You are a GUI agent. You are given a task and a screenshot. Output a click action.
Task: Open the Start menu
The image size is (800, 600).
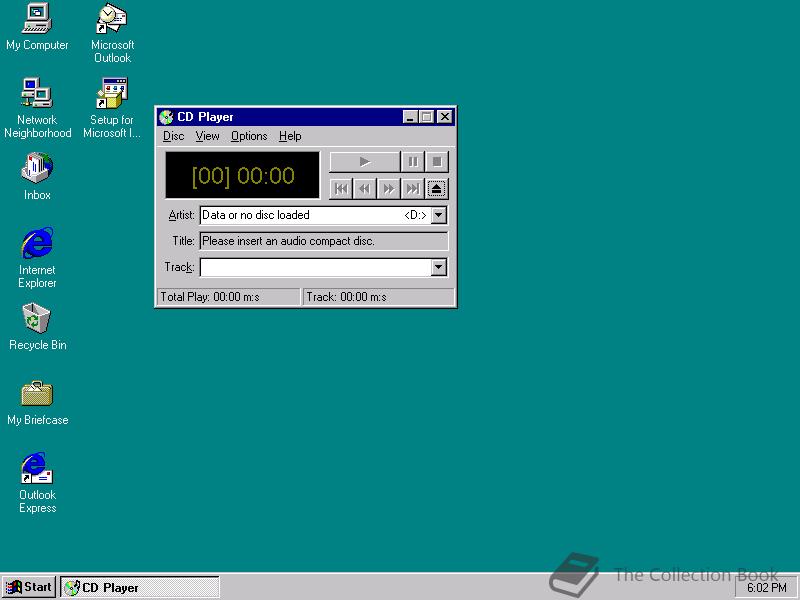click(29, 587)
